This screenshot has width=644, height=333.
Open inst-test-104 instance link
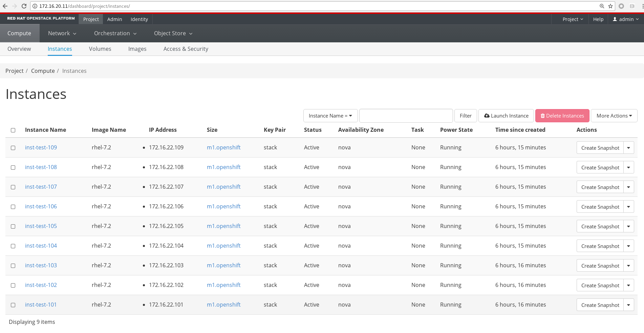coord(41,246)
